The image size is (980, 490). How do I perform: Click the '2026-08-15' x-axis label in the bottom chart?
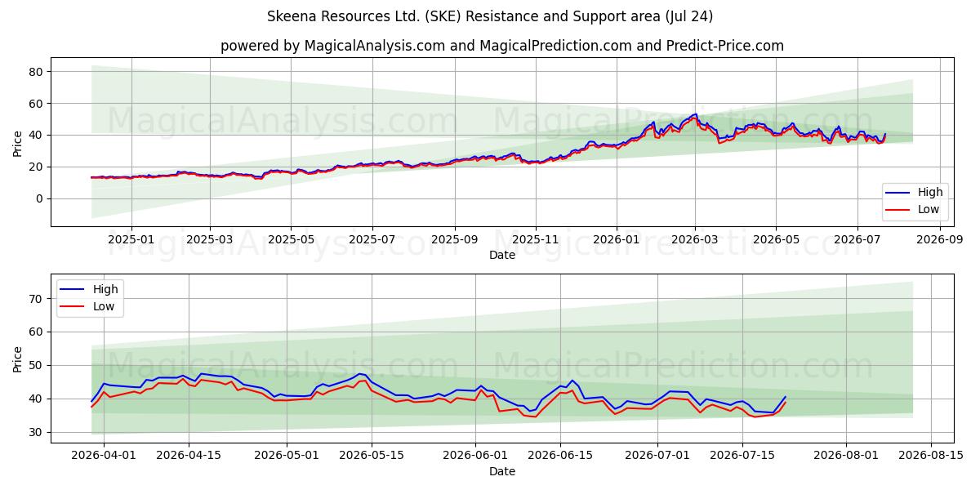click(x=931, y=457)
